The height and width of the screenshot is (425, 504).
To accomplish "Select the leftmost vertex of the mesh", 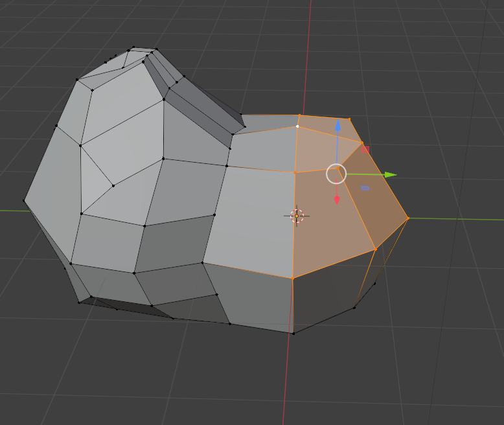I will [x=25, y=200].
